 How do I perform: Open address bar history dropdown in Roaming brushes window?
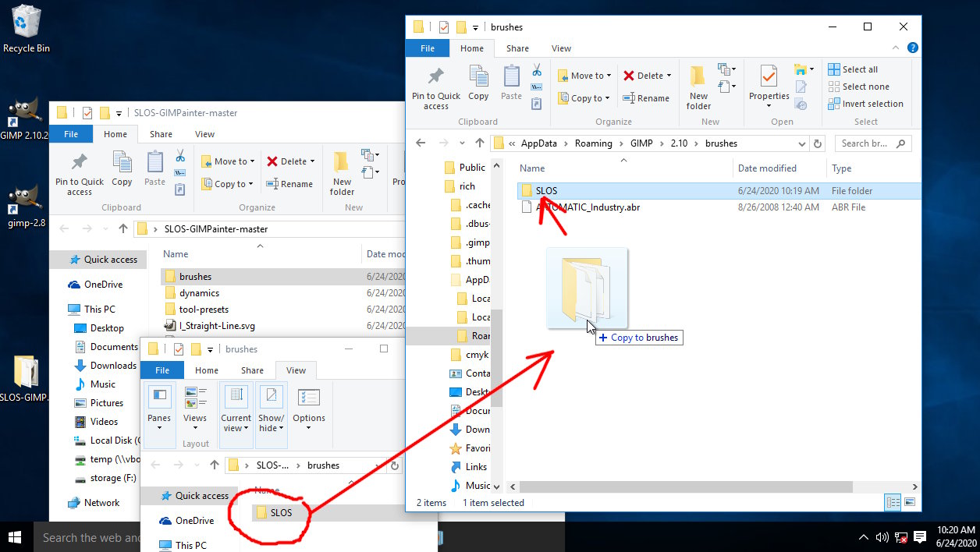pyautogui.click(x=802, y=143)
